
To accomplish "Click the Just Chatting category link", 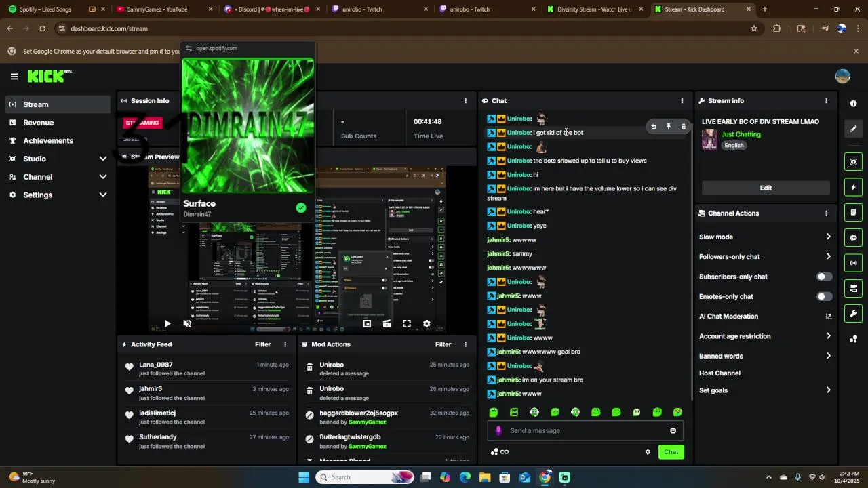I will point(741,134).
